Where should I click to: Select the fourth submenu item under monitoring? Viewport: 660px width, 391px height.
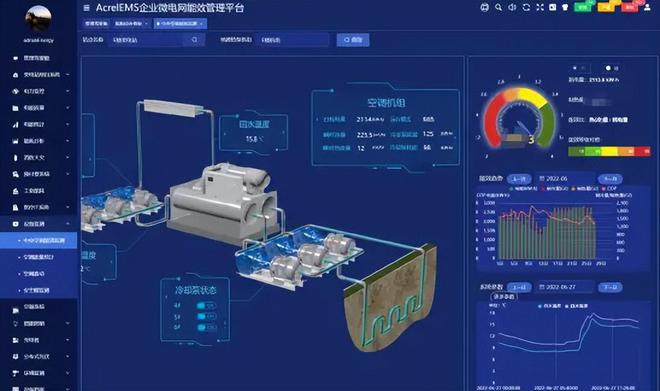tap(39, 290)
